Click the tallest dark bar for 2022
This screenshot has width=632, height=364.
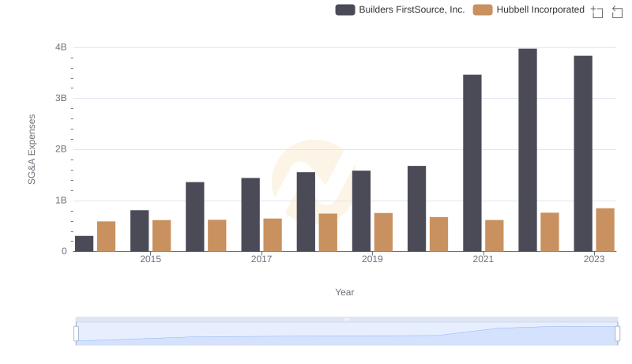click(528, 150)
